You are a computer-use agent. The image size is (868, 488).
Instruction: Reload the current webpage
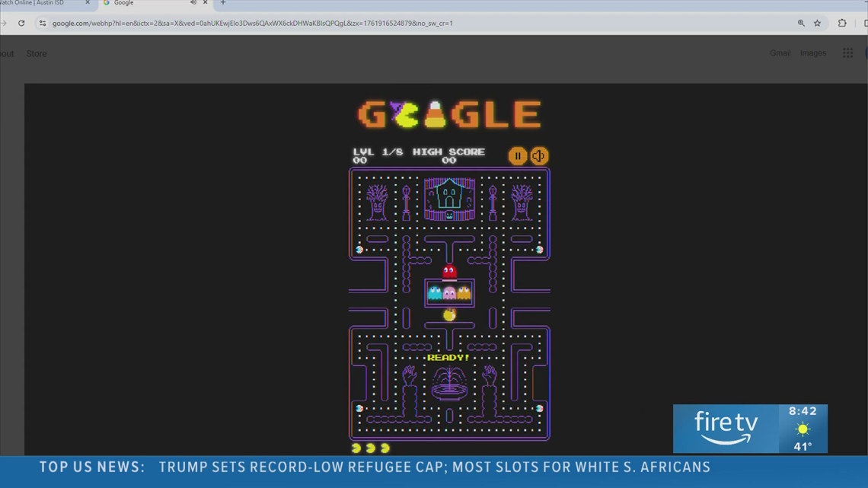pyautogui.click(x=21, y=23)
